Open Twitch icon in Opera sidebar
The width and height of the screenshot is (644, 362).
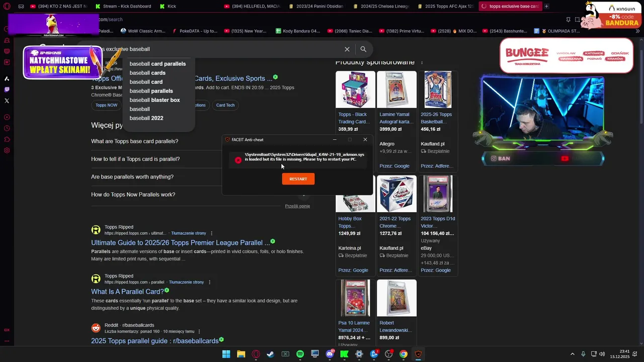point(7,89)
